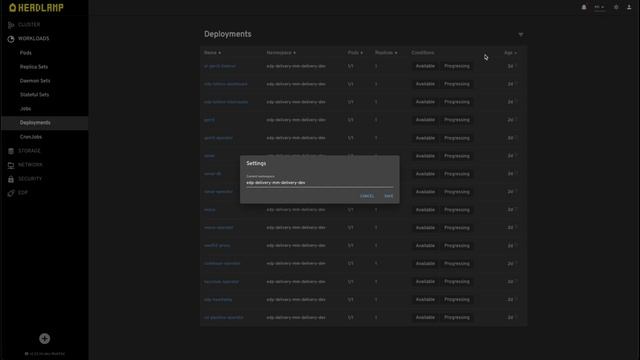Open the edp-tekton-interceptor deployment link
Screen dimensions: 640x360
tap(226, 102)
